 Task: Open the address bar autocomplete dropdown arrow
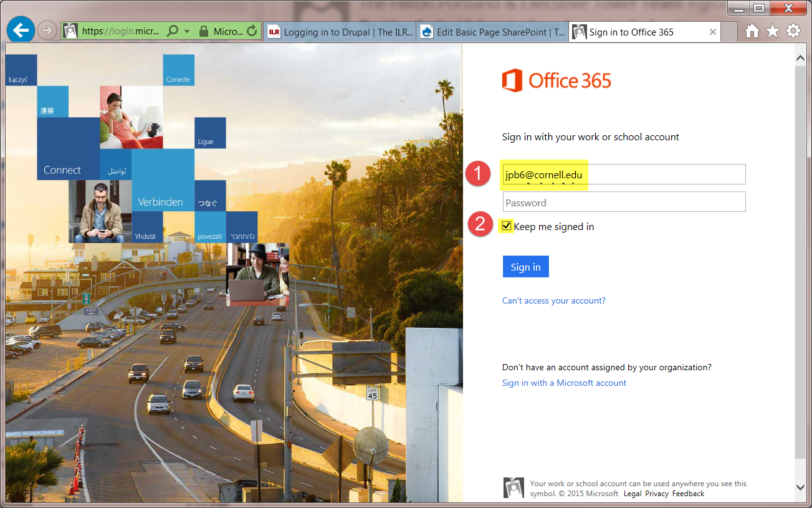186,31
